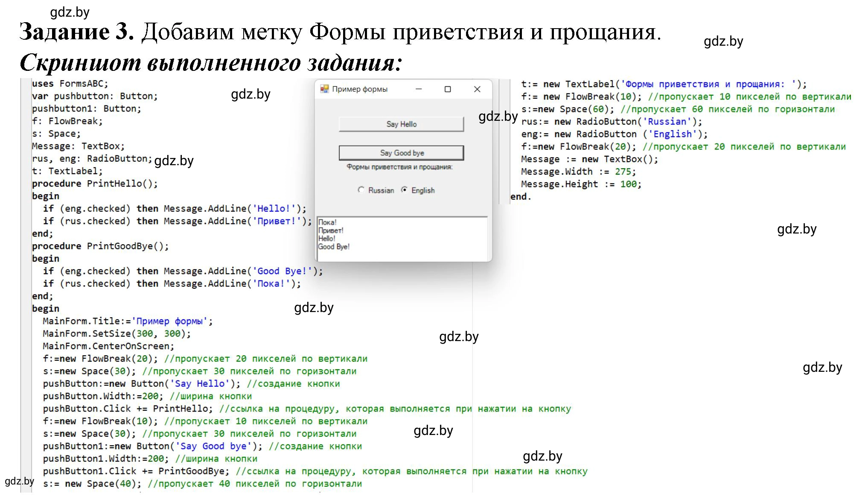868x502 pixels.
Task: Click the 'Hello!' line in text box
Action: click(x=327, y=239)
